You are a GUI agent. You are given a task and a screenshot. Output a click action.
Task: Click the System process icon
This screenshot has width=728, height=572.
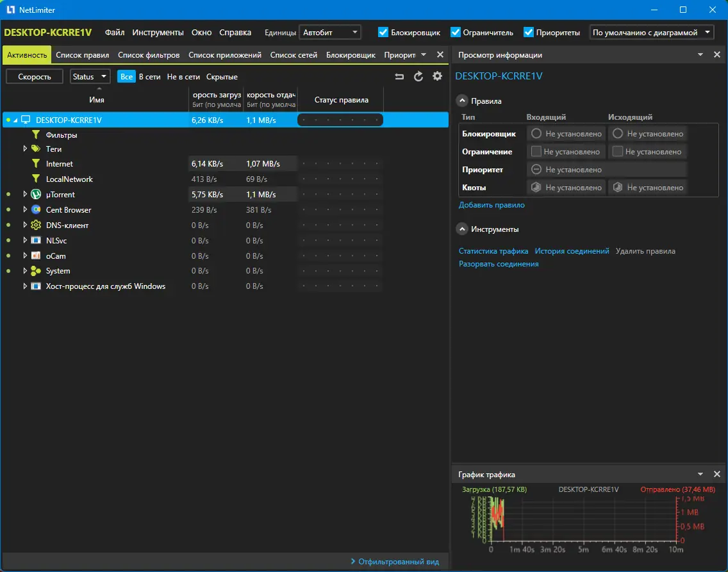[x=36, y=271]
